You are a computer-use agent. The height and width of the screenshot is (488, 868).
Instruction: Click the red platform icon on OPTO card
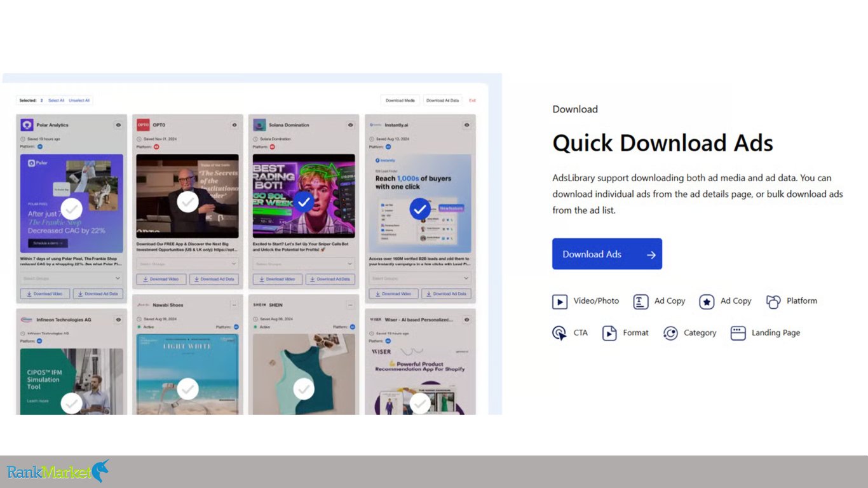click(x=156, y=147)
